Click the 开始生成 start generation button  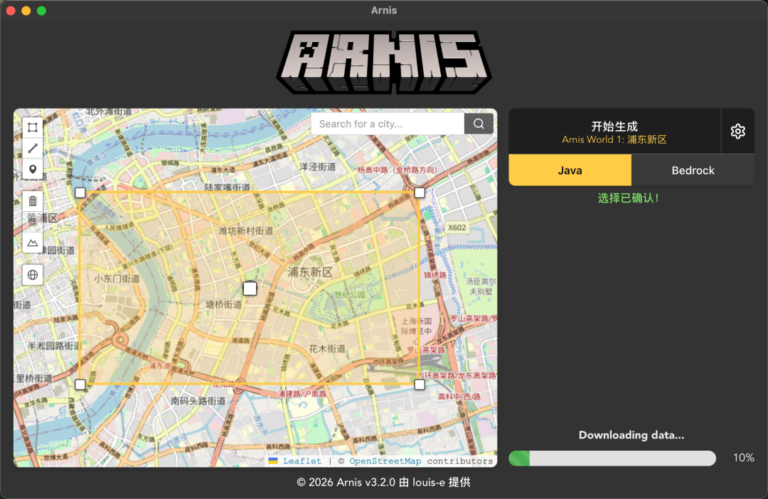pos(614,131)
